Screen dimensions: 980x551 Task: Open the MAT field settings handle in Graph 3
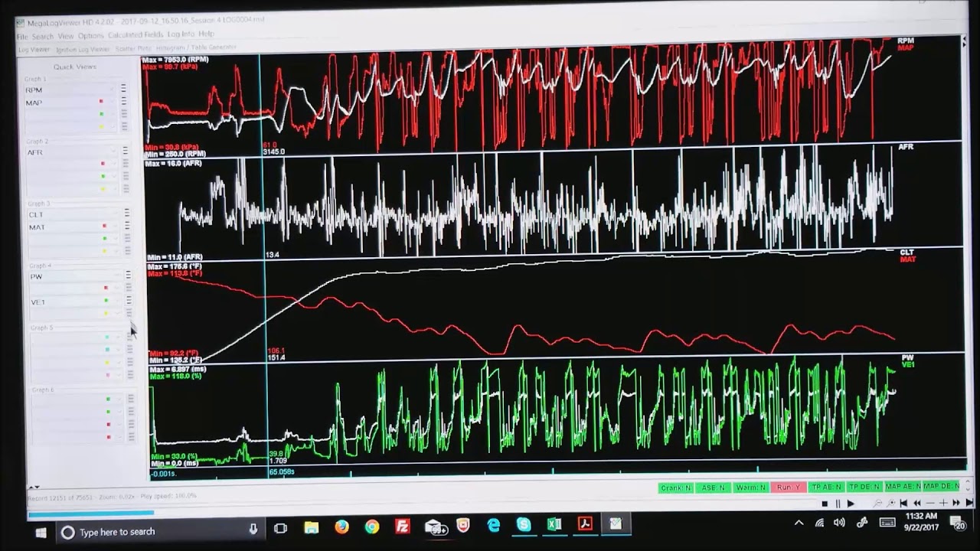click(127, 227)
